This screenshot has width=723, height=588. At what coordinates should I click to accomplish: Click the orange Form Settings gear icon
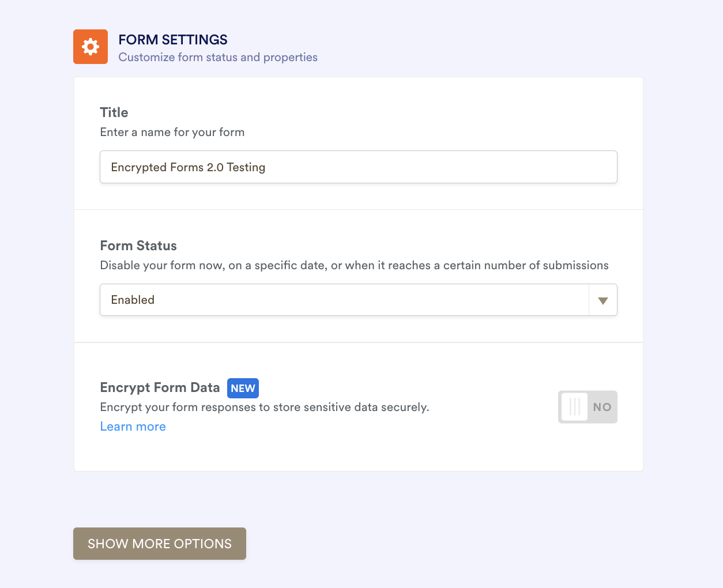(x=91, y=47)
